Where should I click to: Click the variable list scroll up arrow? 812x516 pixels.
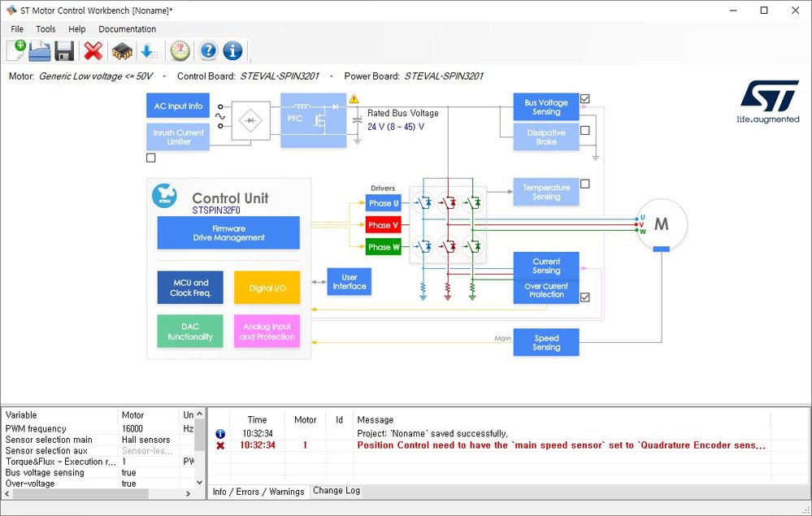tap(199, 414)
